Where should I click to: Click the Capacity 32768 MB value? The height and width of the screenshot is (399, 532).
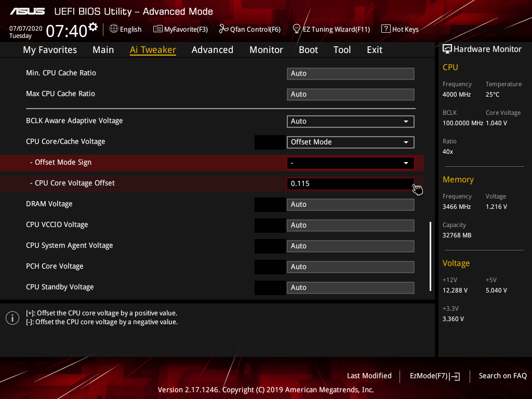pos(457,235)
